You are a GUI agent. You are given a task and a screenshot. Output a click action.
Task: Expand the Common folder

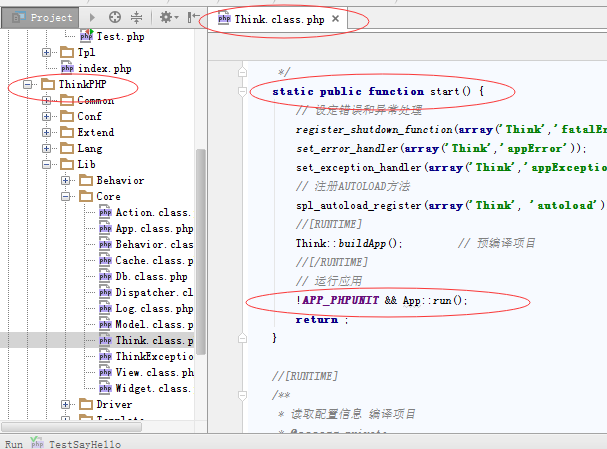(x=46, y=101)
